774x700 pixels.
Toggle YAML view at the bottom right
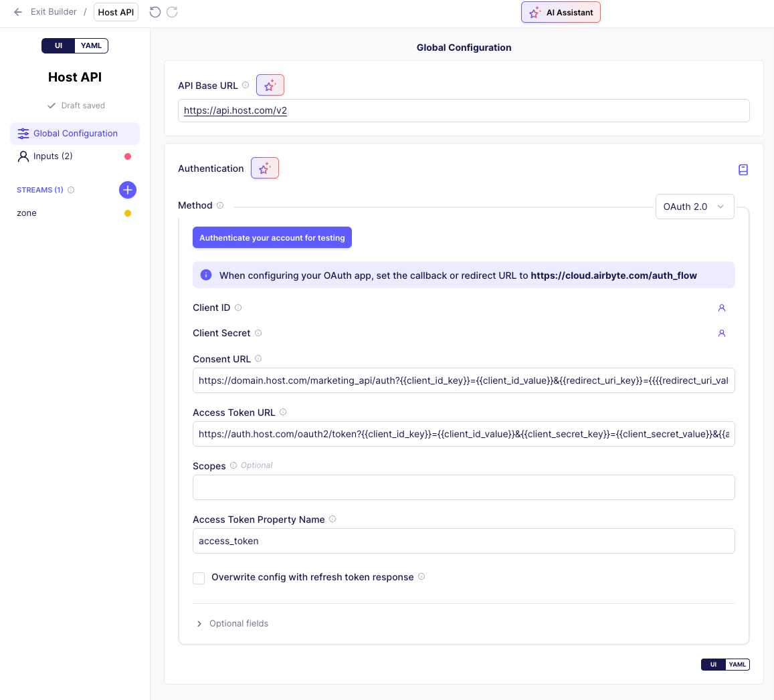pos(737,665)
